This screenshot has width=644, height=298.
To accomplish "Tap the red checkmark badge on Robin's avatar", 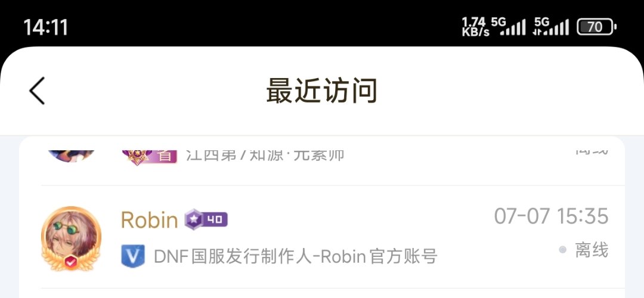I will 71,262.
